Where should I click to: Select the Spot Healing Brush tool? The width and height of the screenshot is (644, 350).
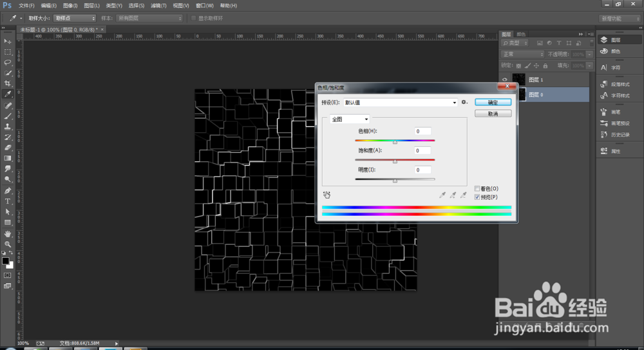[x=7, y=106]
